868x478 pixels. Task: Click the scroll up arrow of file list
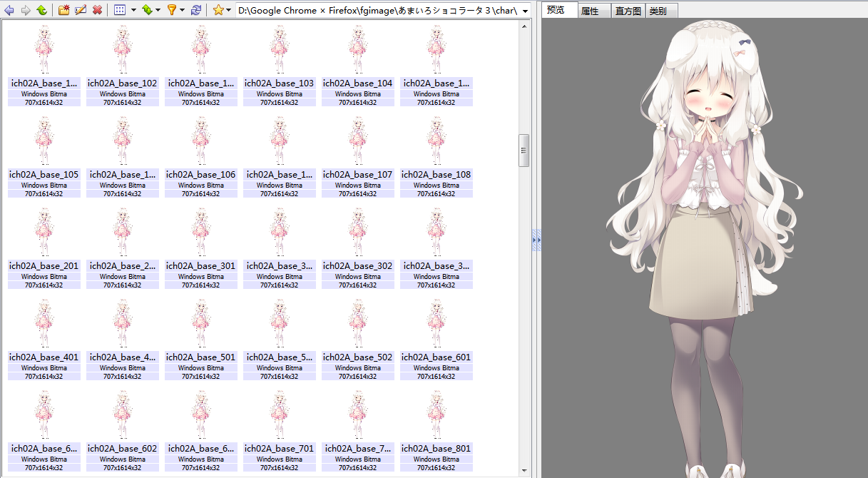pos(524,26)
